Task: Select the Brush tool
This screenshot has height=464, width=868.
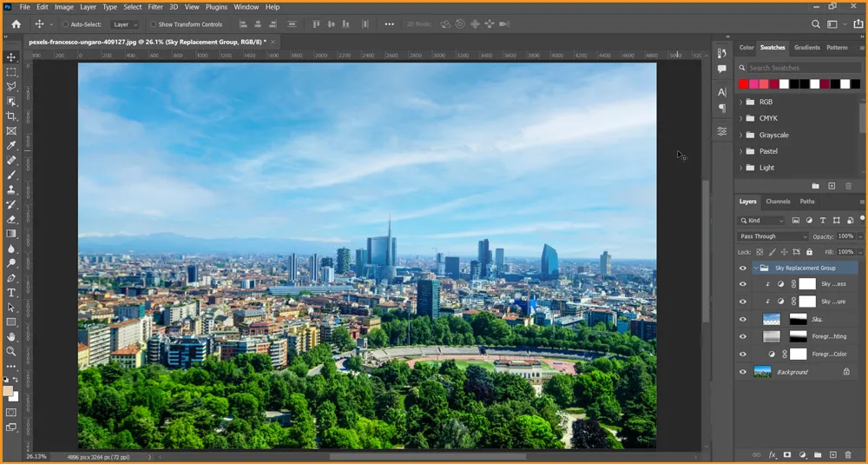Action: [11, 176]
